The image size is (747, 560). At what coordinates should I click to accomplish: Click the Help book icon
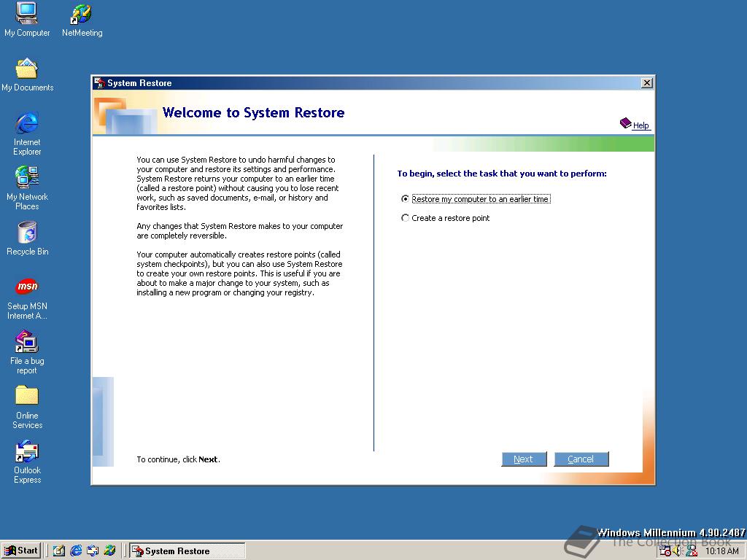coord(625,122)
